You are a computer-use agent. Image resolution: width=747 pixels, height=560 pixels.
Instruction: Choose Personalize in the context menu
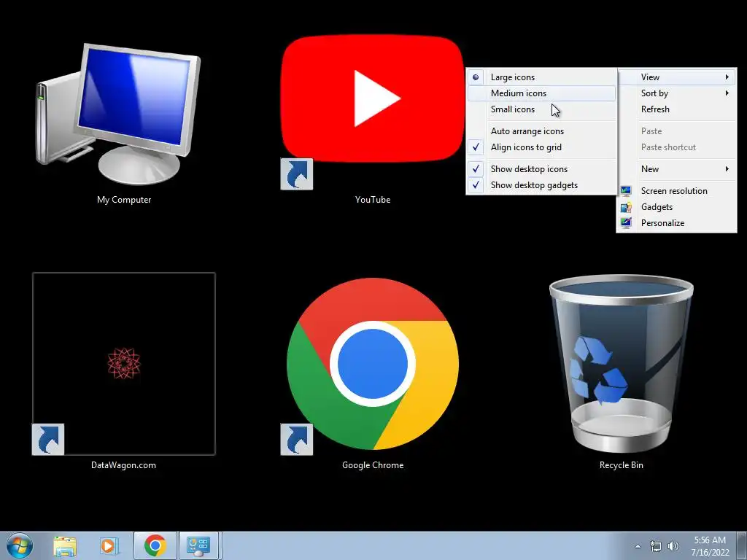click(676, 223)
